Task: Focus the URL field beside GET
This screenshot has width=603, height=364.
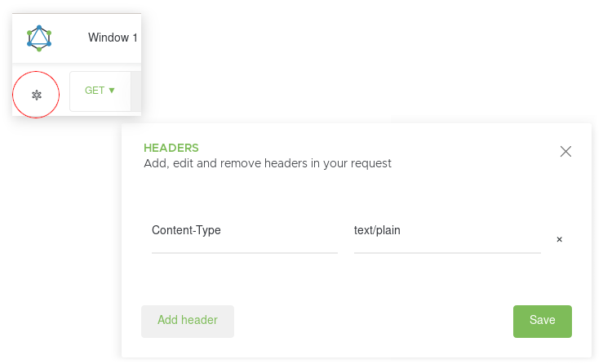Action: pos(136,91)
